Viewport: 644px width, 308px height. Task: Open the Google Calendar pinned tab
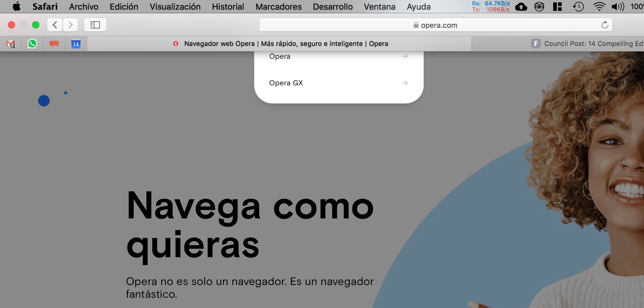75,44
